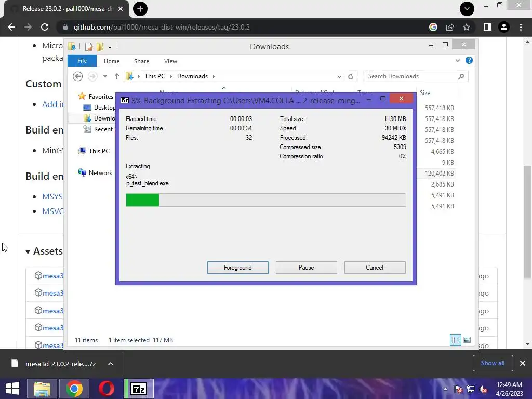This screenshot has width=532, height=399.
Task: Open the File menu in Downloads window
Action: pyautogui.click(x=82, y=61)
